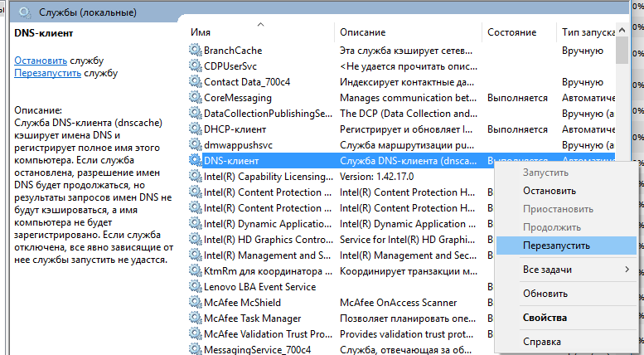
Task: Click Выполняется status of DHCP-клиент row
Action: tap(517, 129)
